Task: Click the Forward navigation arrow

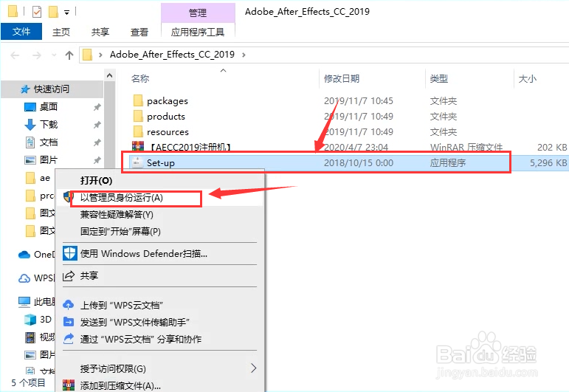Action: [37, 55]
